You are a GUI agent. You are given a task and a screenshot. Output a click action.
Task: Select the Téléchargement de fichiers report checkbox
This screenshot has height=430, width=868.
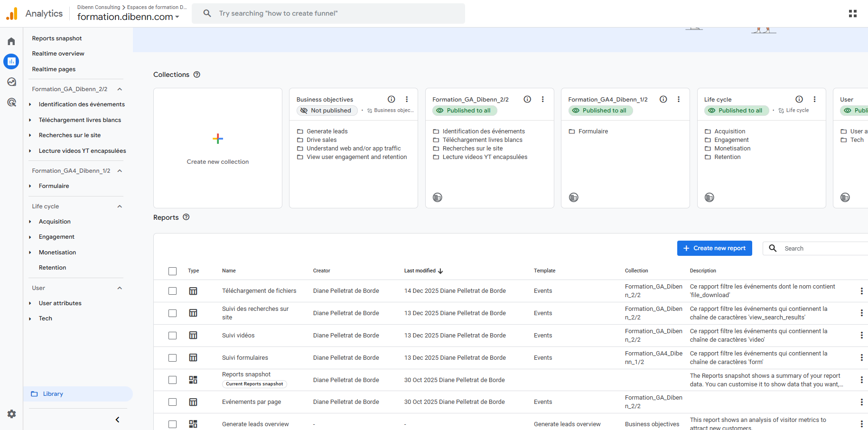tap(172, 291)
